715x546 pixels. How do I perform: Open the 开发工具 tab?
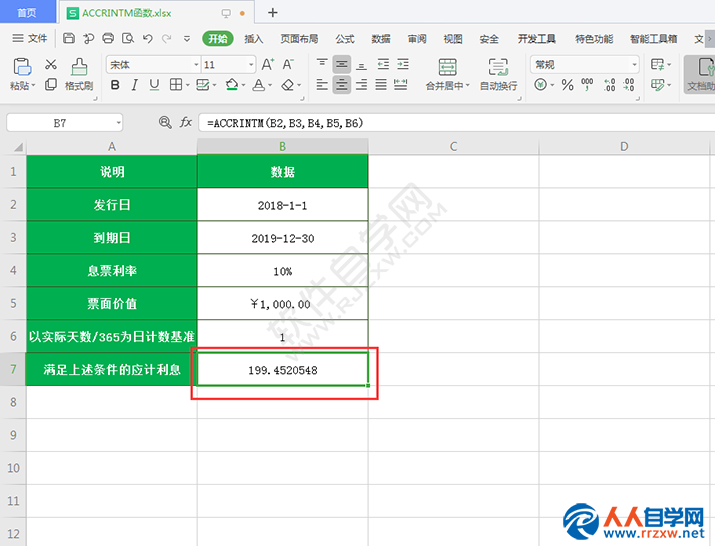tap(537, 39)
